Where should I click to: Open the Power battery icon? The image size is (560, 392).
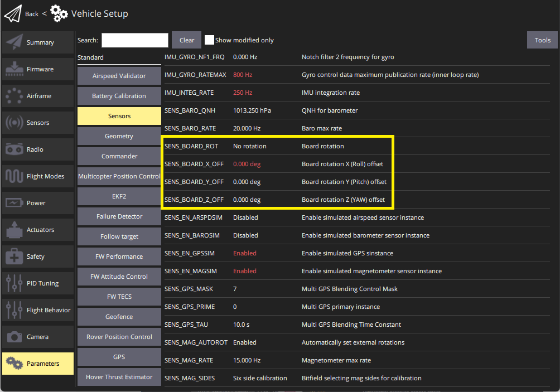click(14, 203)
